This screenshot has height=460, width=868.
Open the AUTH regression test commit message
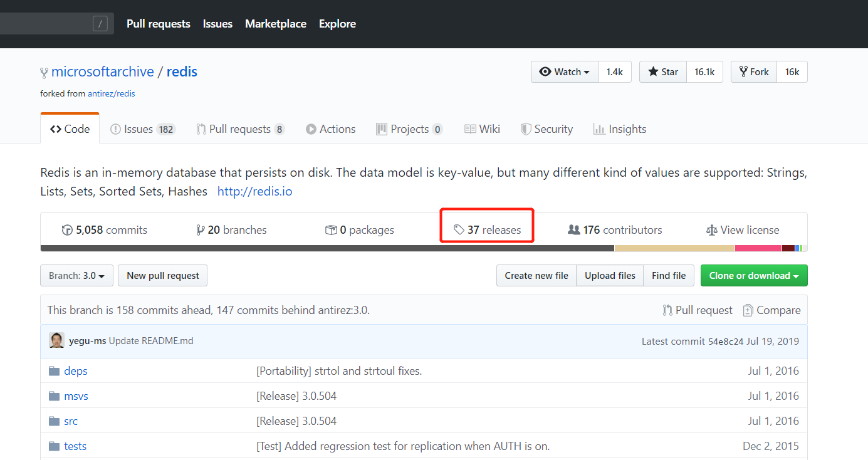[403, 446]
